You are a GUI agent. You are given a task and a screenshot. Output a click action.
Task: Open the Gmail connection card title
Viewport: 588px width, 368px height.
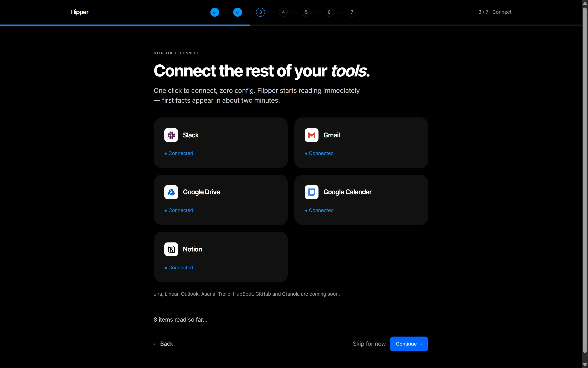click(x=331, y=135)
